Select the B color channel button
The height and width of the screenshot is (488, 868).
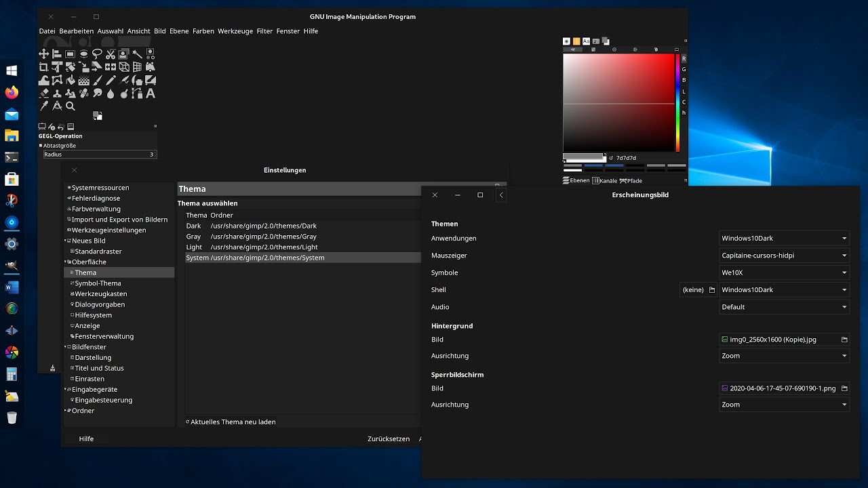[x=684, y=81]
